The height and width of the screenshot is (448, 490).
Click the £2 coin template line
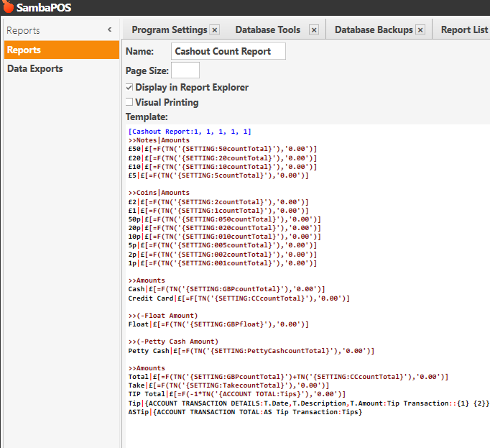tap(218, 202)
